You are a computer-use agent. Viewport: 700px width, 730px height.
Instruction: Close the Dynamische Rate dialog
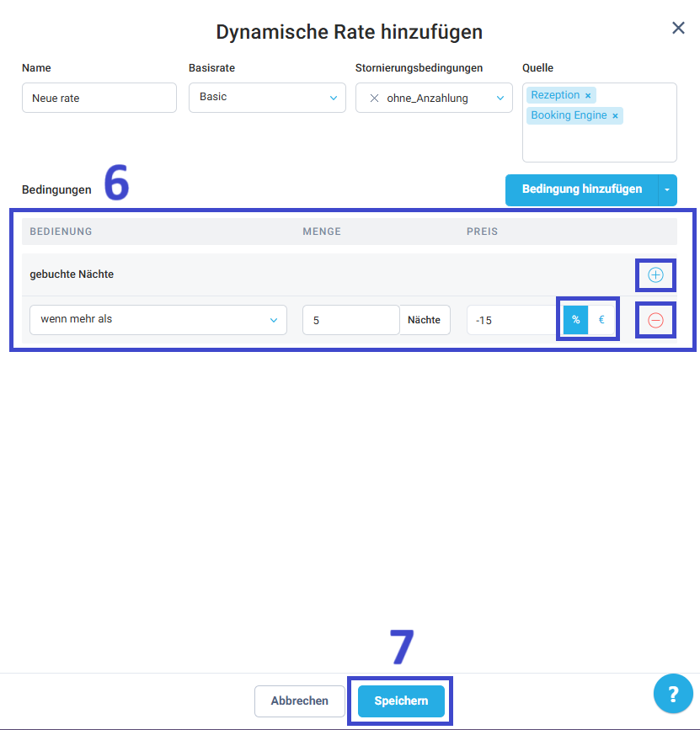coord(678,28)
